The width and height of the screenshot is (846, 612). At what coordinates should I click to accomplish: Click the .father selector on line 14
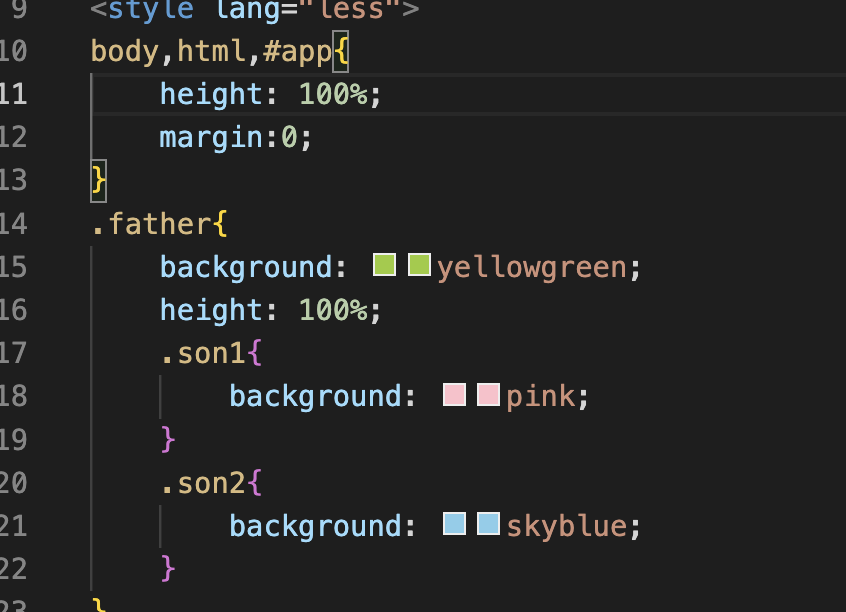(152, 224)
